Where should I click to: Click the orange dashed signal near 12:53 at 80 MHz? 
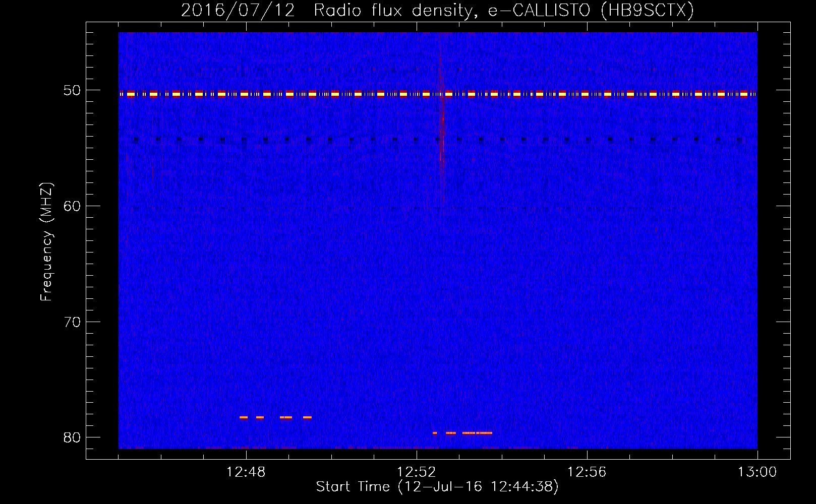click(462, 433)
